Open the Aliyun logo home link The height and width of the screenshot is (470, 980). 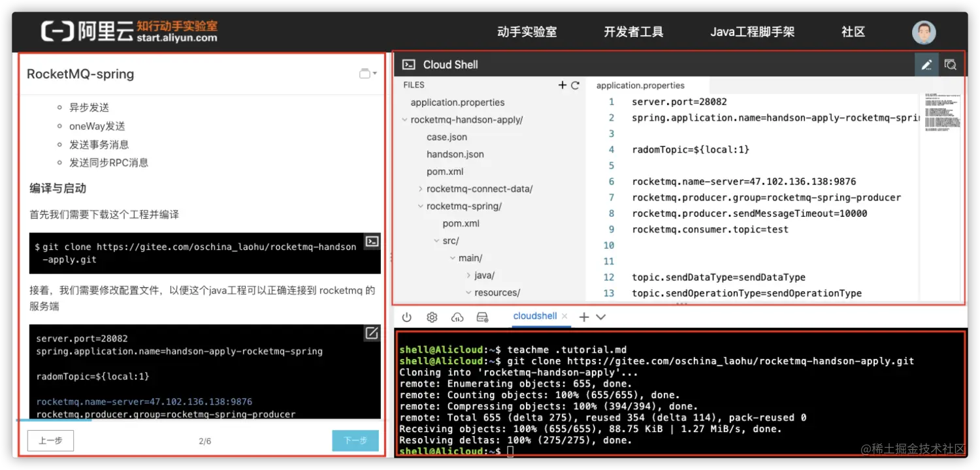point(129,31)
